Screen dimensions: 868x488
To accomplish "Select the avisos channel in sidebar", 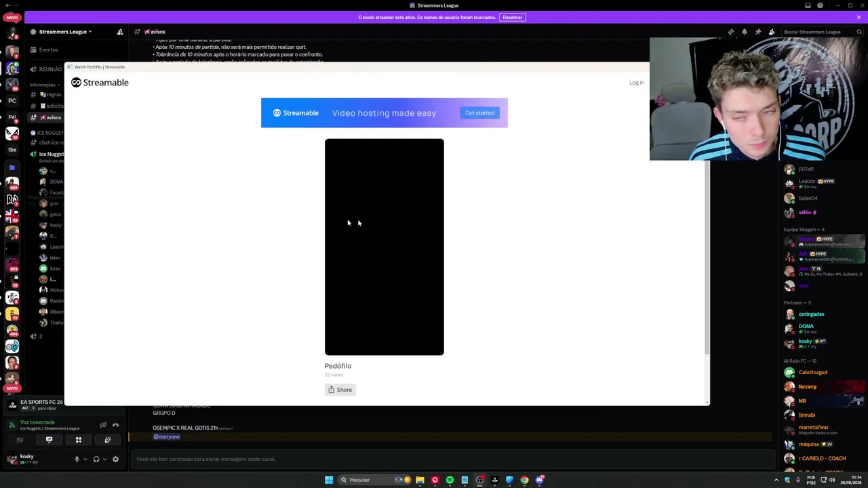I will 47,118.
